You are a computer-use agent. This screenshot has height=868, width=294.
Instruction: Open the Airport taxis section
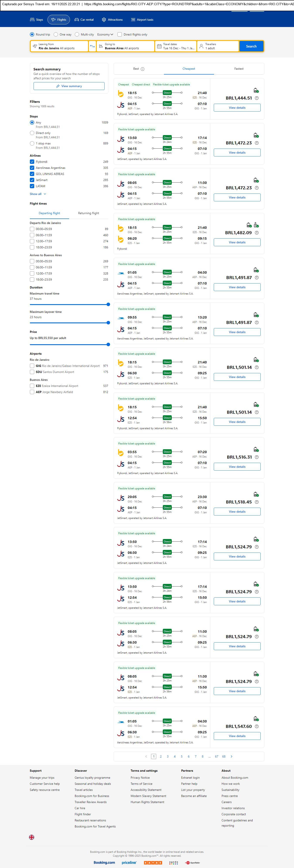coord(142,20)
